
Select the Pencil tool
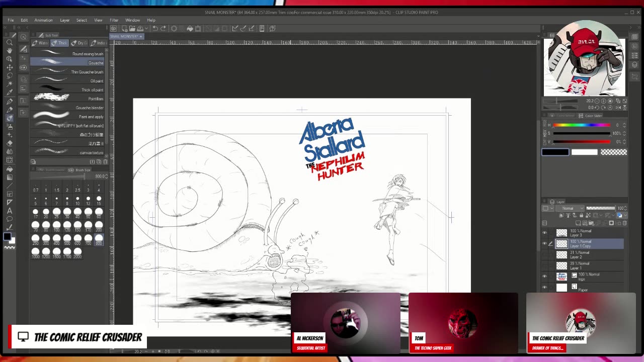(10, 110)
